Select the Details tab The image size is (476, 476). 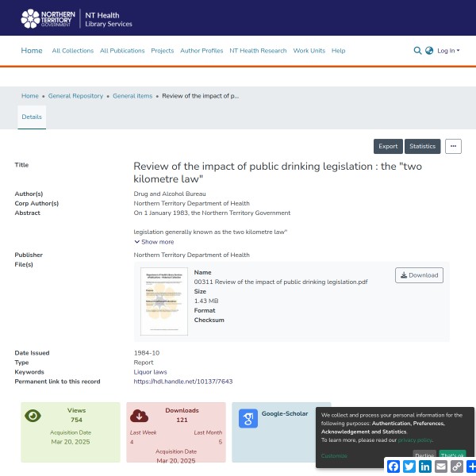click(x=32, y=116)
